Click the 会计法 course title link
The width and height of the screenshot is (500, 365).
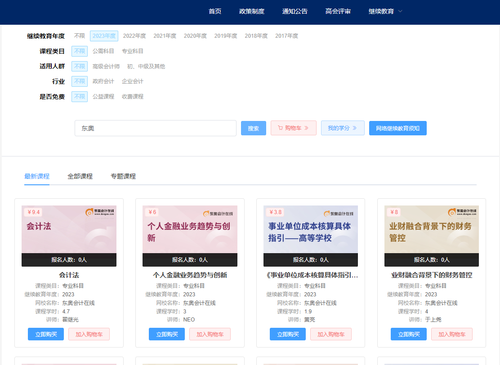click(x=69, y=275)
